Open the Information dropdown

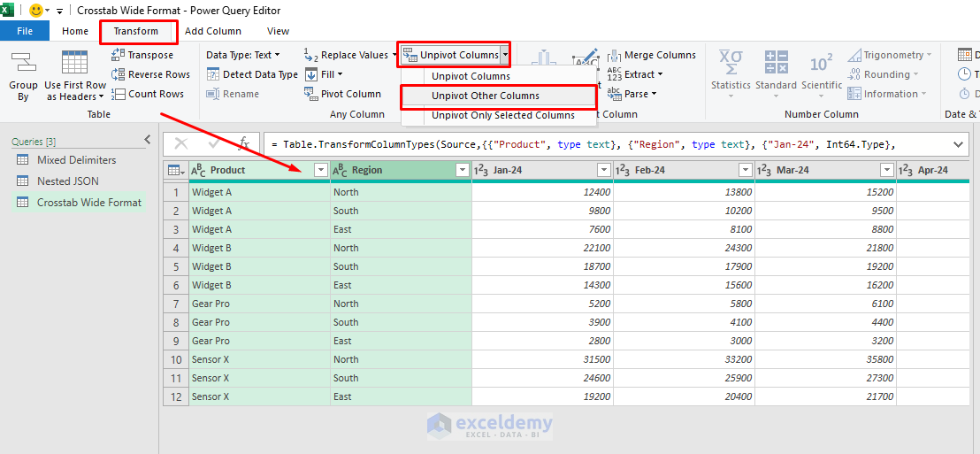click(x=887, y=94)
